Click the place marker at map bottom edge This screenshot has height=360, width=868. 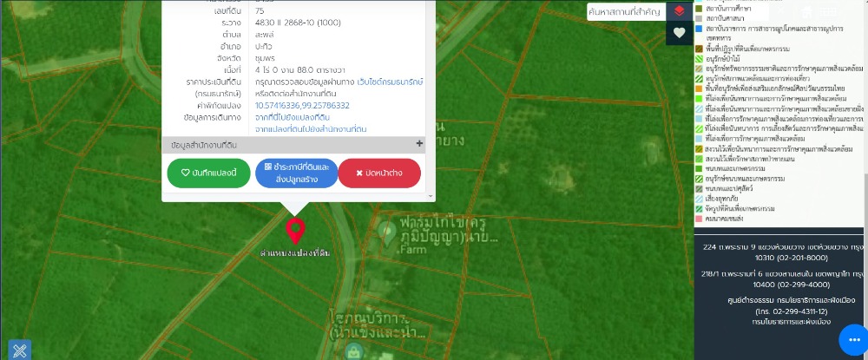tap(352, 351)
